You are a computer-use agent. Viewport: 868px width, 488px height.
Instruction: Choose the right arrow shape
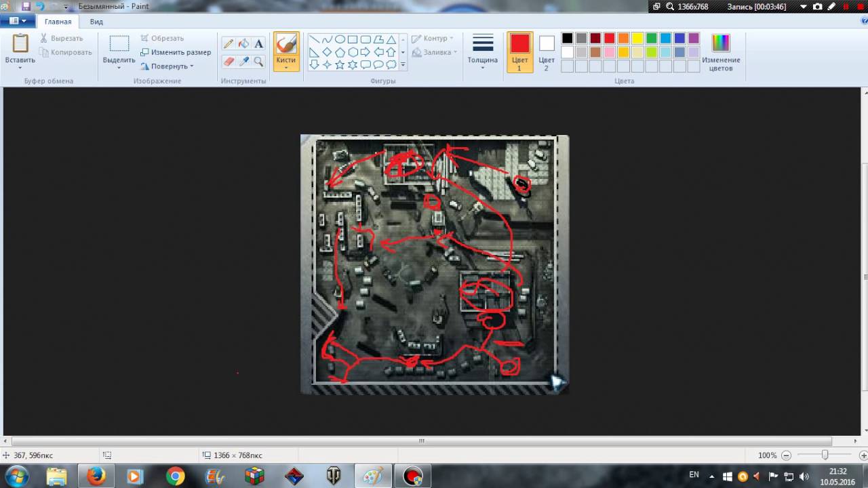point(366,52)
